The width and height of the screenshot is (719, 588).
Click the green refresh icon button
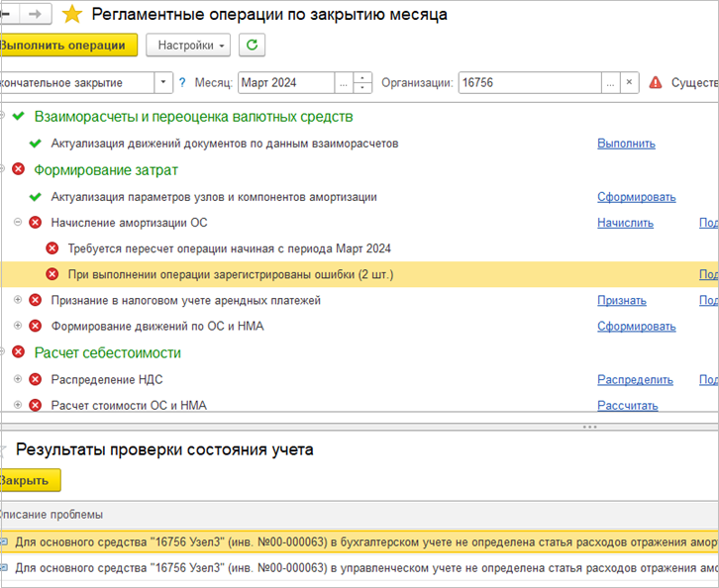(253, 45)
